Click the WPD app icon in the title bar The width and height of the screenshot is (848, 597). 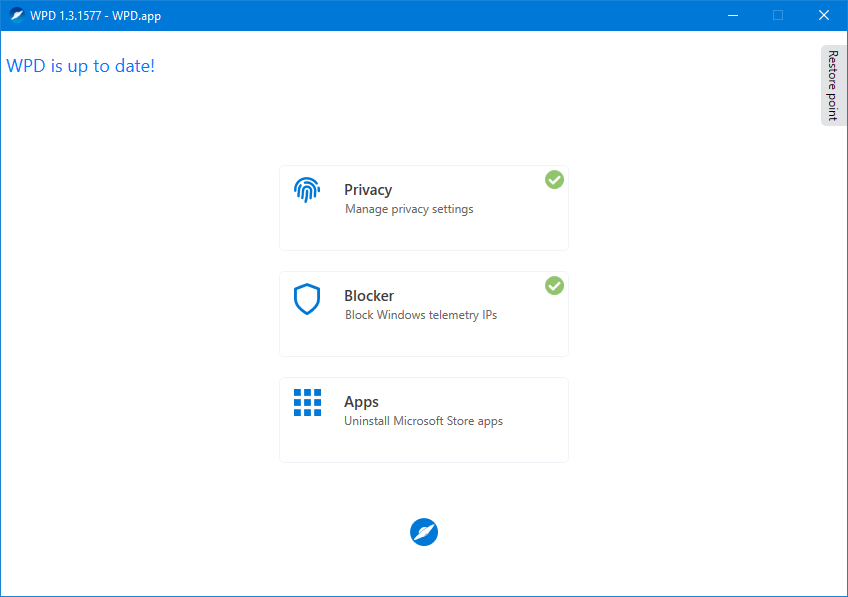click(16, 15)
